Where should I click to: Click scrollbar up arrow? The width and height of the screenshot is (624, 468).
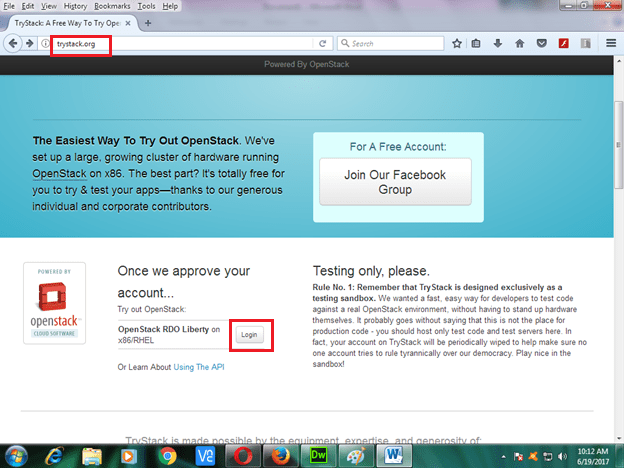(x=619, y=61)
